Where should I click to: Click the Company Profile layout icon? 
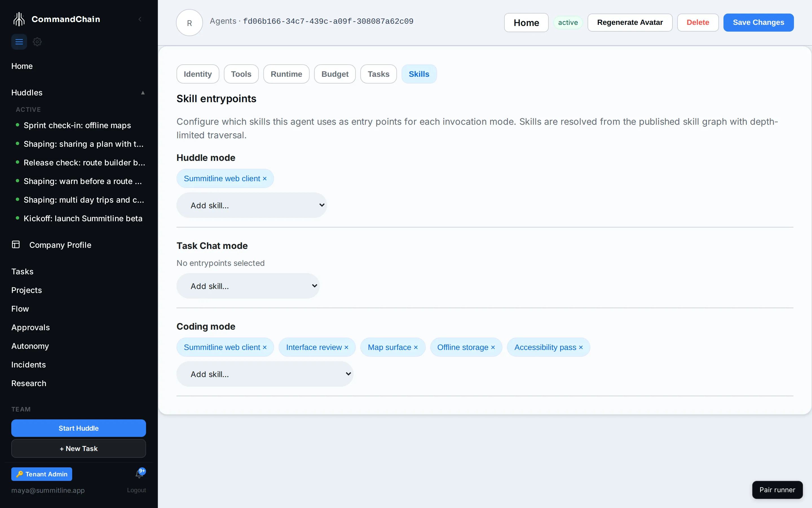[16, 245]
